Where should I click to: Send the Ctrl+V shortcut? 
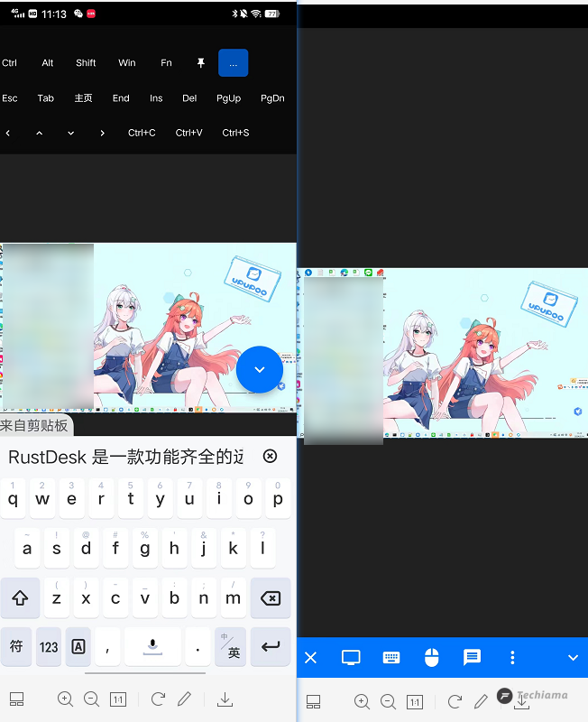(x=188, y=133)
